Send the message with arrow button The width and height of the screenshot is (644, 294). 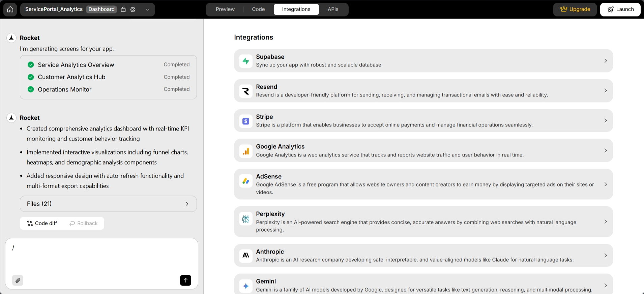click(x=185, y=280)
